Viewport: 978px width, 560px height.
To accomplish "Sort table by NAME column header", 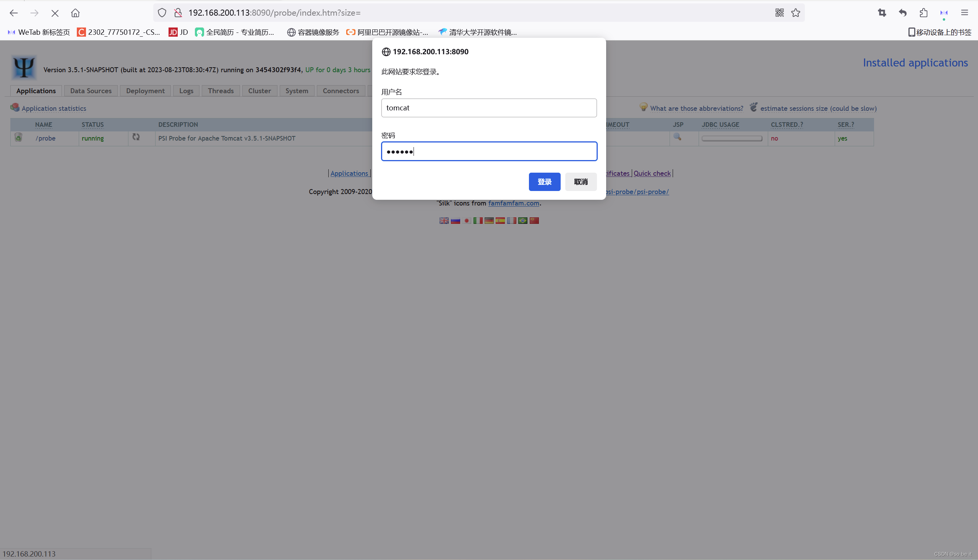I will click(x=44, y=125).
